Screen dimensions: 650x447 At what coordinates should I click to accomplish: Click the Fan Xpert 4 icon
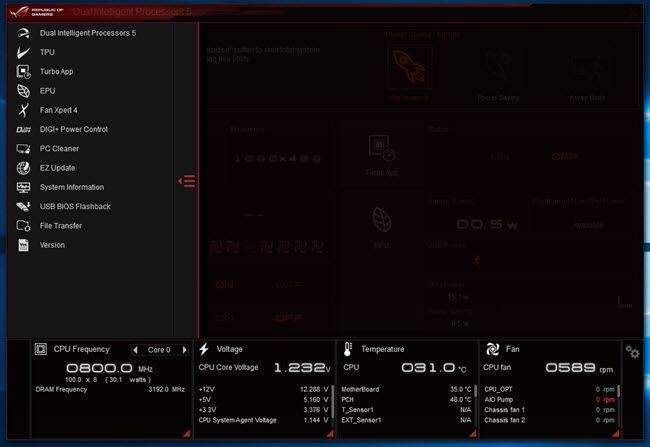[x=24, y=110]
